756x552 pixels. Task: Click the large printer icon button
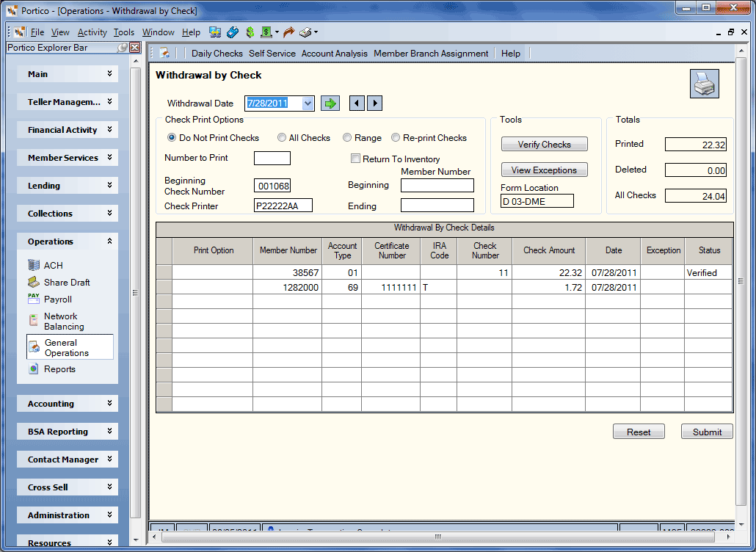(705, 84)
